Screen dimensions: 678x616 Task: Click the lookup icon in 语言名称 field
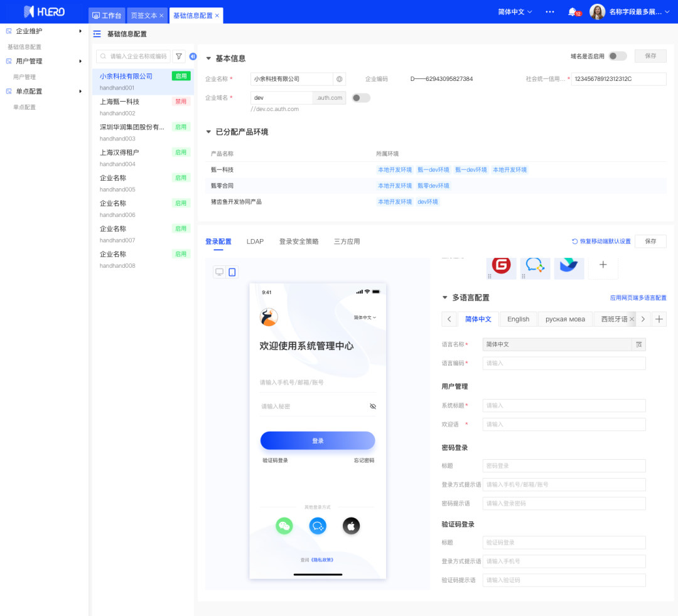click(x=638, y=344)
